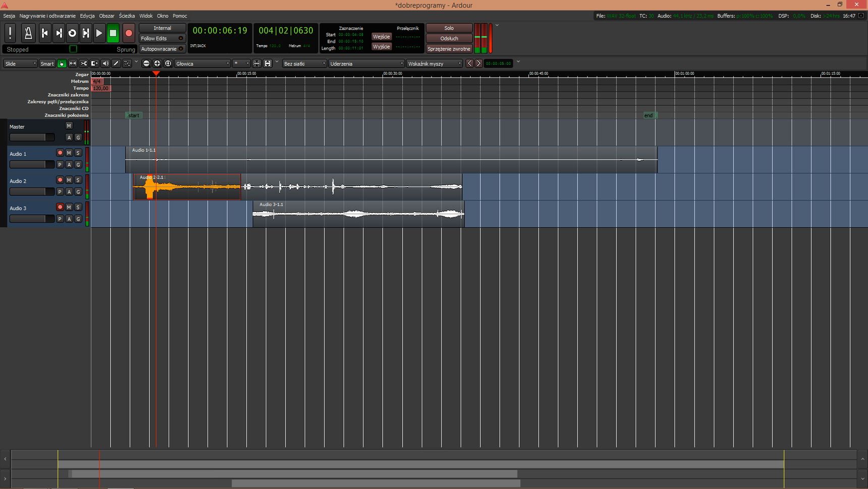Adjust the Audio 1 gain fader

pos(32,165)
